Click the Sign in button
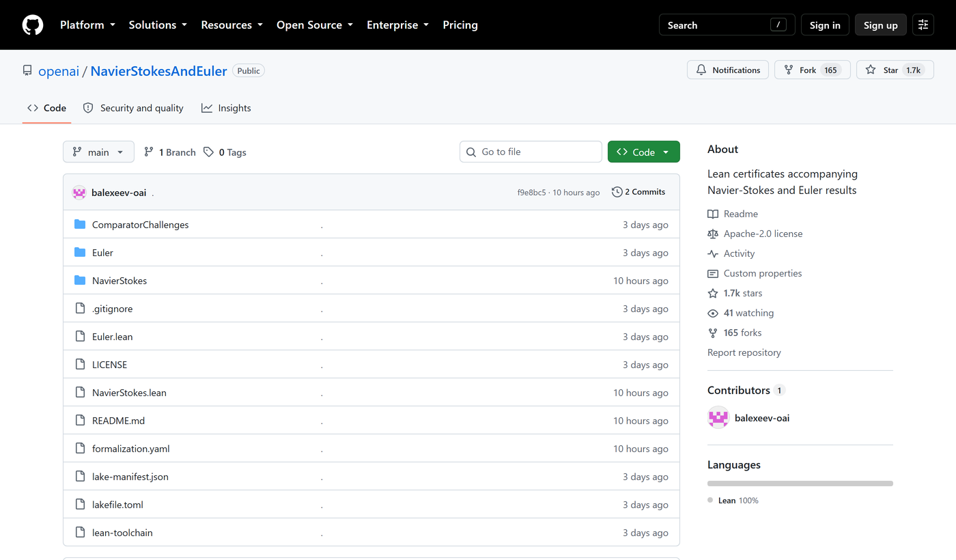 pyautogui.click(x=825, y=25)
